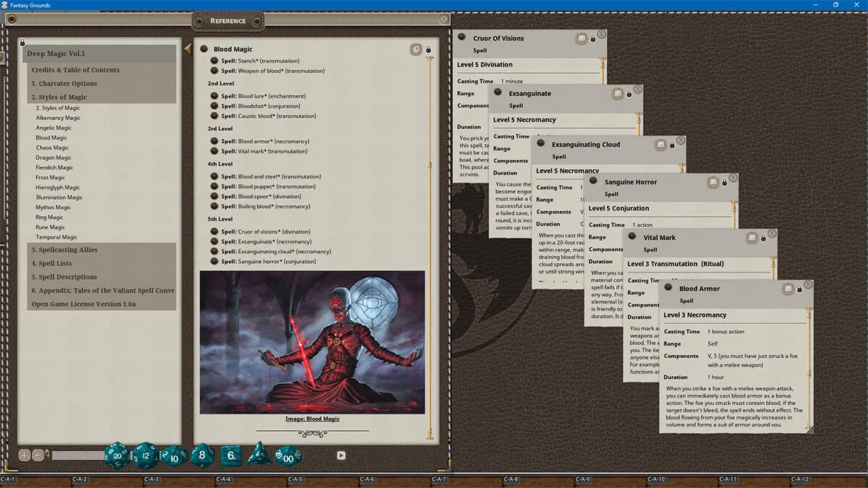Viewport: 868px width, 488px height.
Task: Roll the d12 die
Action: click(x=145, y=455)
